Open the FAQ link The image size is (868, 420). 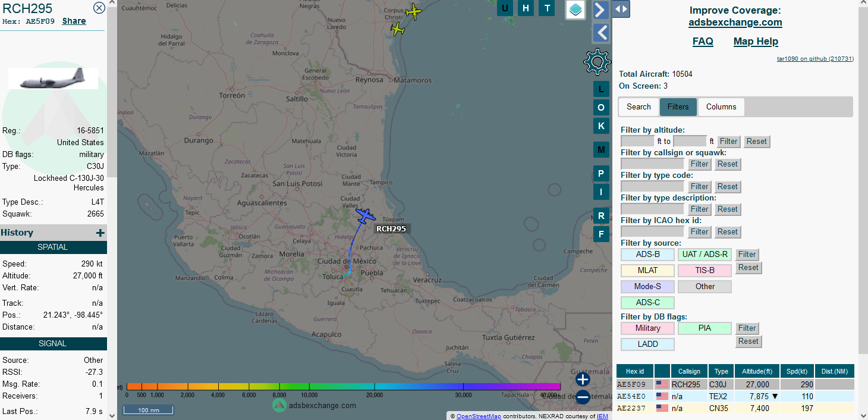[703, 42]
